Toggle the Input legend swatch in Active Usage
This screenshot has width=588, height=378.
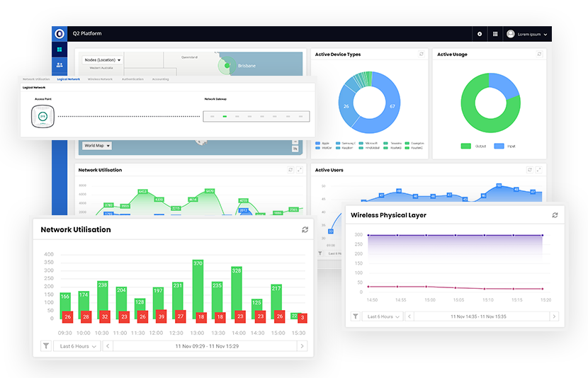pos(499,146)
